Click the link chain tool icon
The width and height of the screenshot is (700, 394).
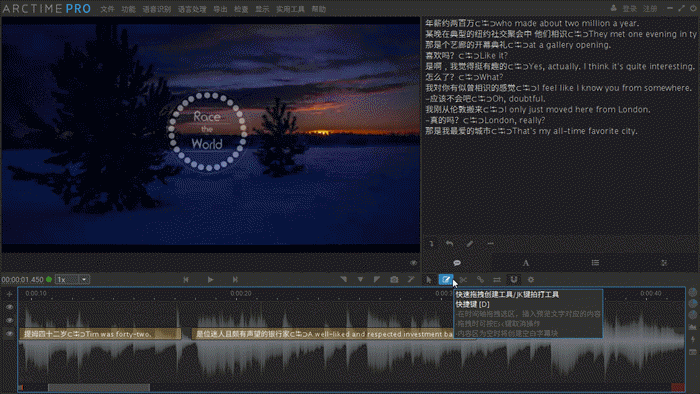click(x=480, y=280)
